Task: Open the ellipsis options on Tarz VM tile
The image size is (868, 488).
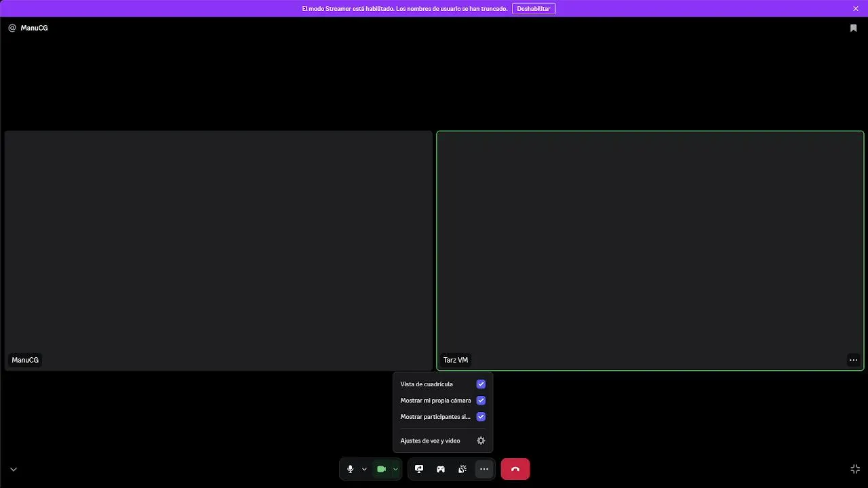Action: [x=853, y=360]
